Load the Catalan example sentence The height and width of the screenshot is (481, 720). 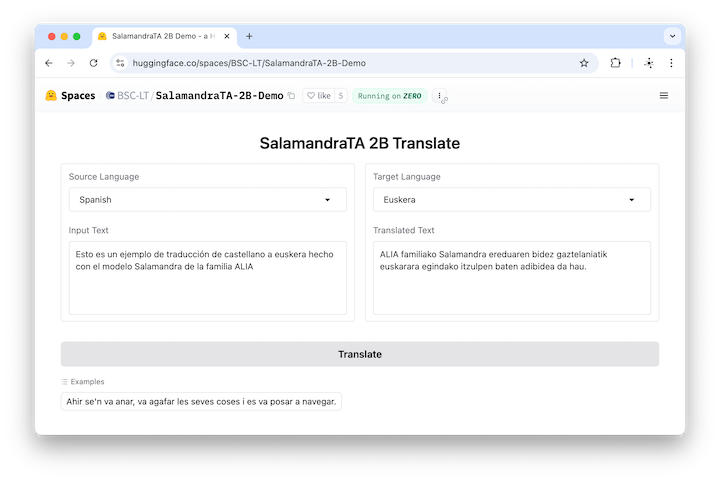201,402
